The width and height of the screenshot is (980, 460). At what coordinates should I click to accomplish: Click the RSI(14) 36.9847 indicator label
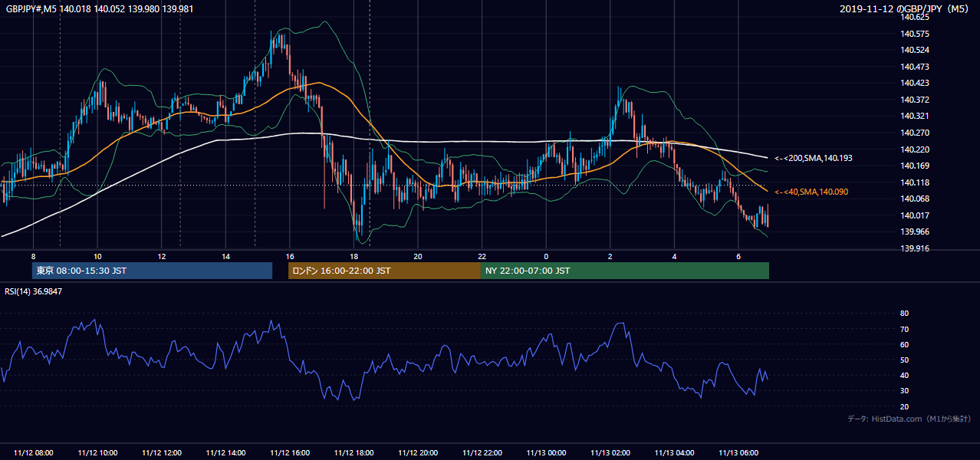34,291
